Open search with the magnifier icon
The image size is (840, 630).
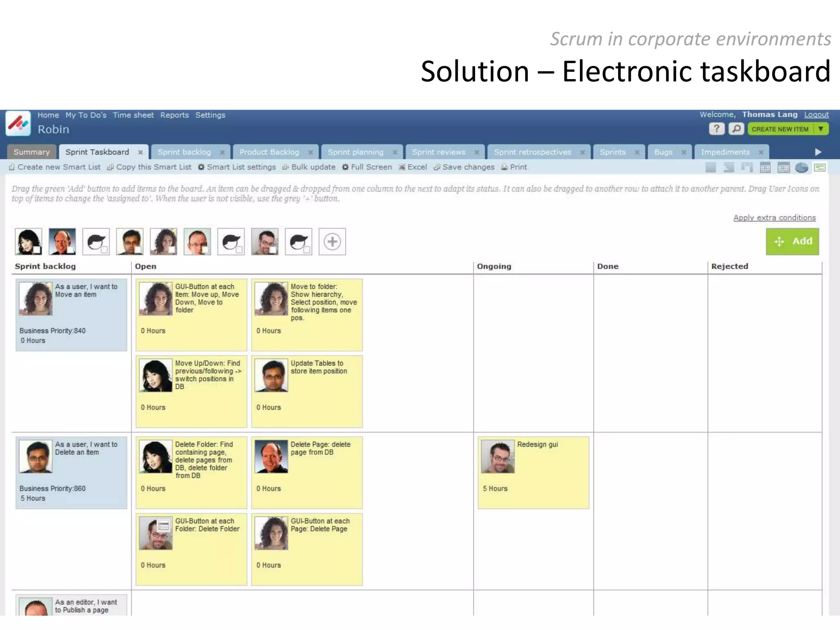click(x=736, y=129)
